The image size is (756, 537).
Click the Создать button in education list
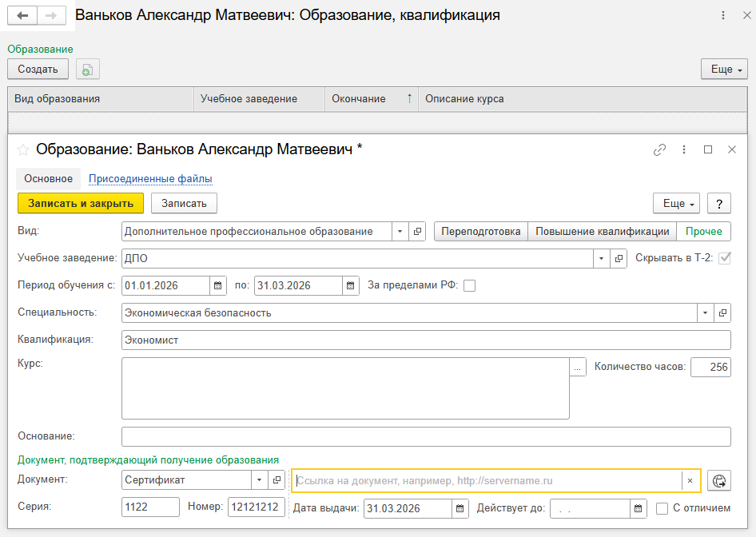(38, 70)
